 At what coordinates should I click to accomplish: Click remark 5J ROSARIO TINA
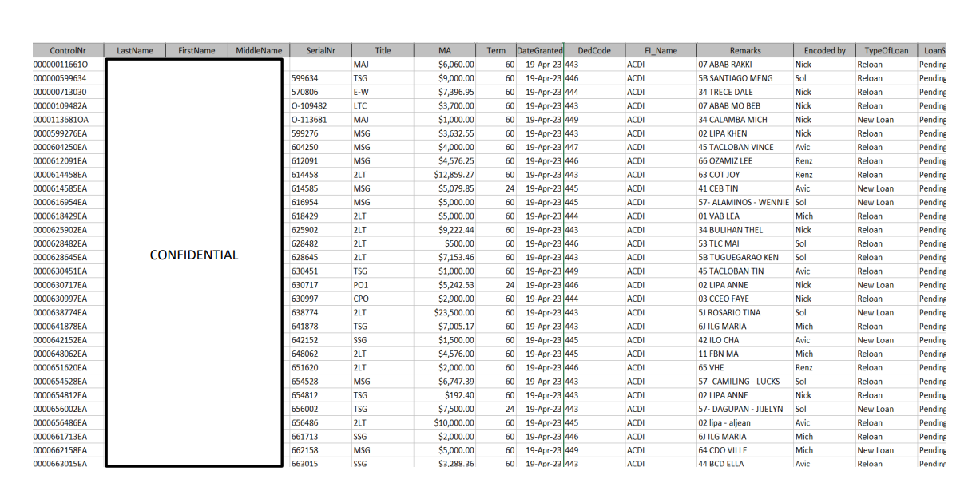[x=745, y=313]
